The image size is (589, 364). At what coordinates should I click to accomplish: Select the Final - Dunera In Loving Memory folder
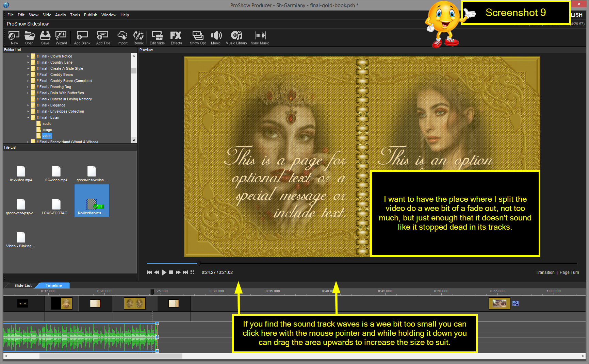(65, 99)
